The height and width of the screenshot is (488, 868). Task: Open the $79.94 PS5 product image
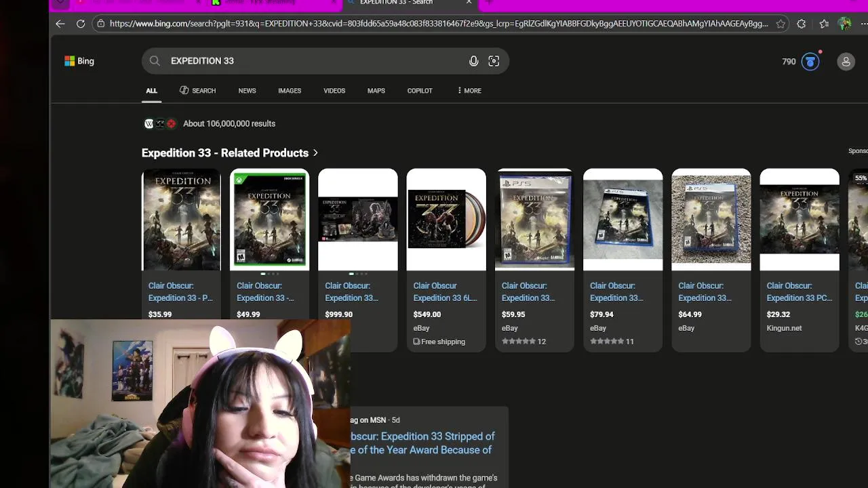pos(623,220)
